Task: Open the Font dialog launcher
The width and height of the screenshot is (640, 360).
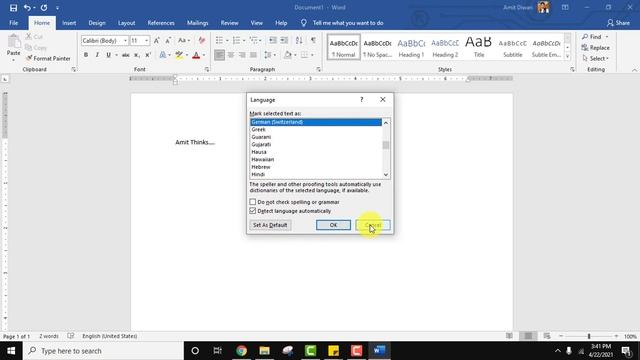Action: click(x=207, y=69)
